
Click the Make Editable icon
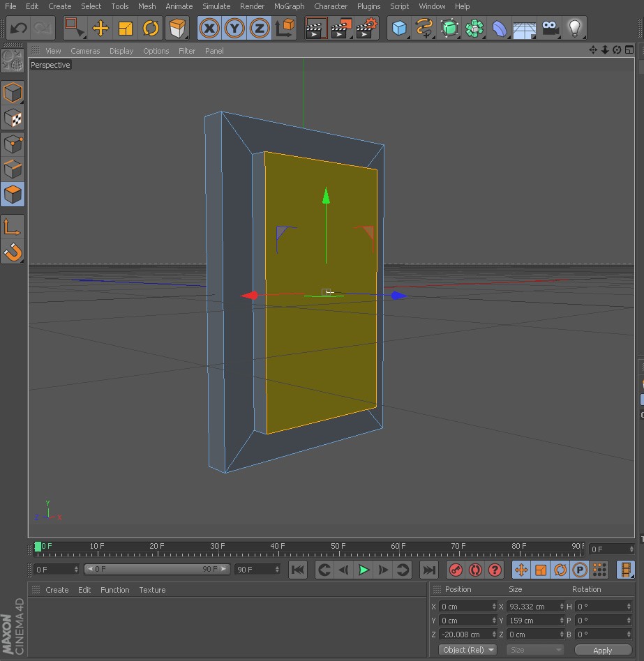coord(13,61)
